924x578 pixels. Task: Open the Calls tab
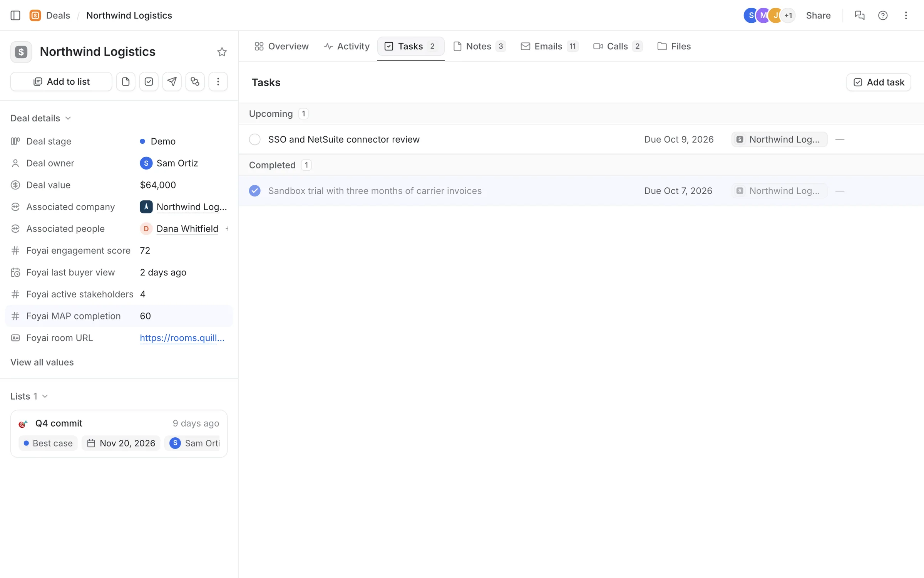(x=618, y=46)
